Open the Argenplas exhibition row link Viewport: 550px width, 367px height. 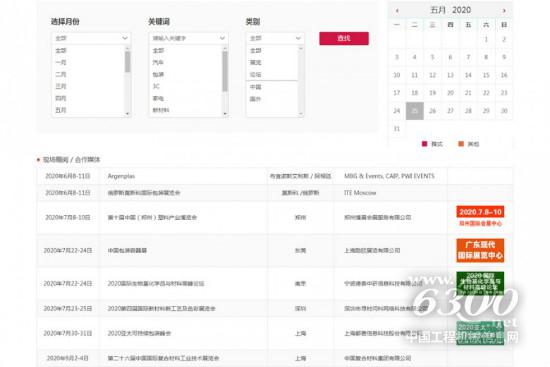pyautogui.click(x=121, y=176)
